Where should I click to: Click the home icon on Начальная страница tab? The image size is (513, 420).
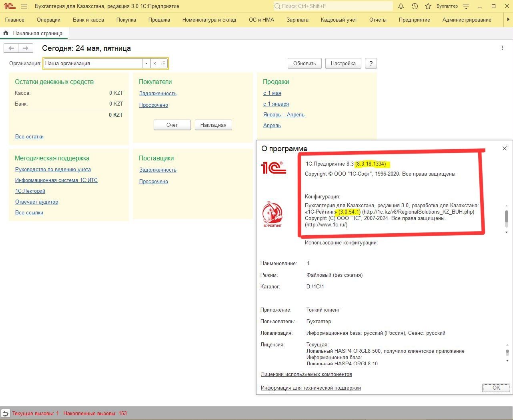[x=6, y=33]
